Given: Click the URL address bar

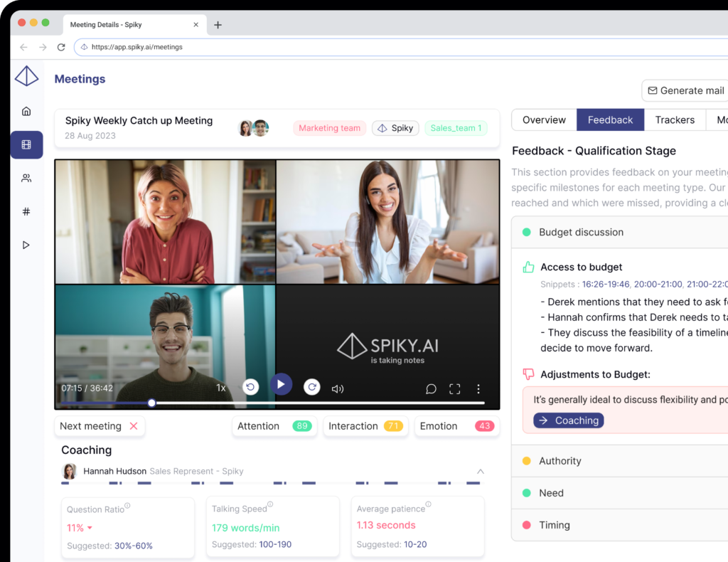Looking at the screenshot, I should tap(400, 47).
